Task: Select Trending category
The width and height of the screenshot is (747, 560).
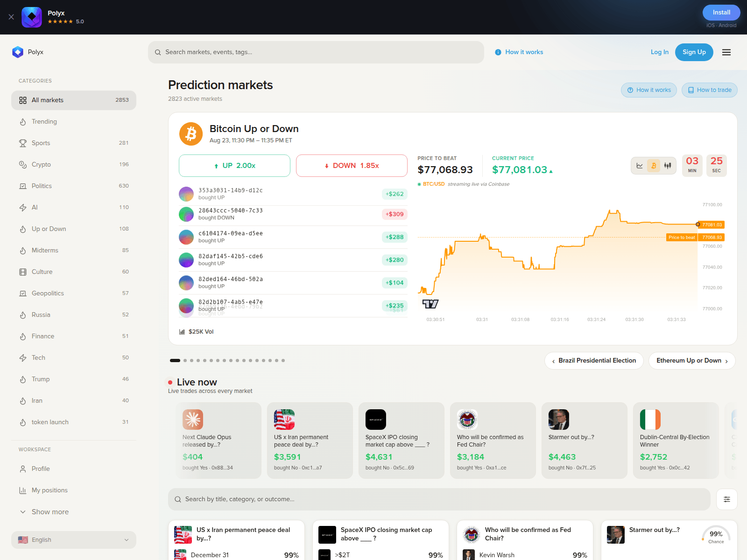Action: [x=74, y=122]
